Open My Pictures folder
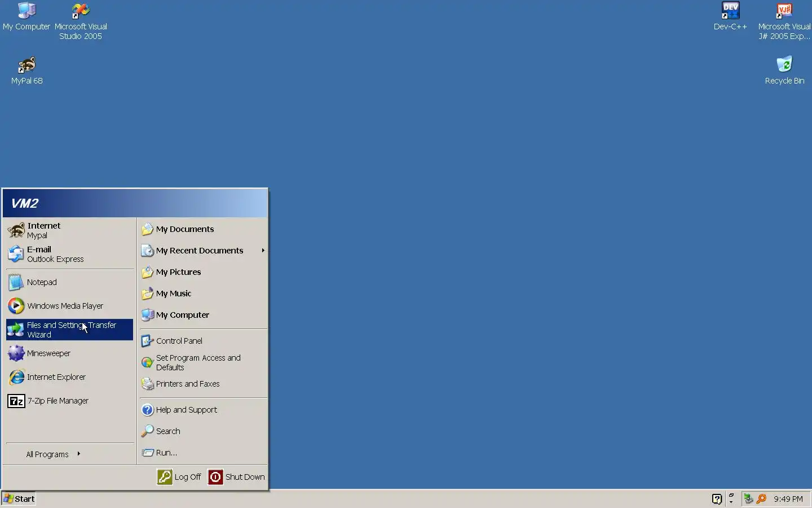The height and width of the screenshot is (508, 812). click(204, 272)
